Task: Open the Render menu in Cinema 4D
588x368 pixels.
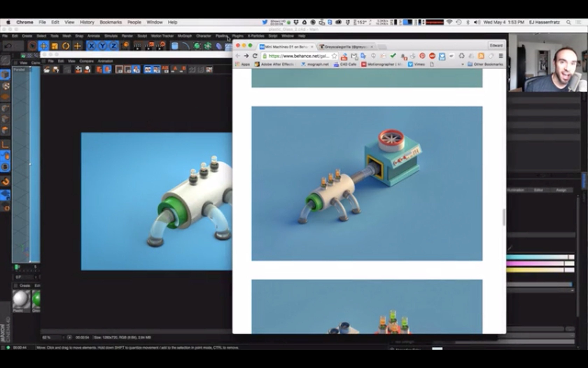Action: (x=127, y=36)
